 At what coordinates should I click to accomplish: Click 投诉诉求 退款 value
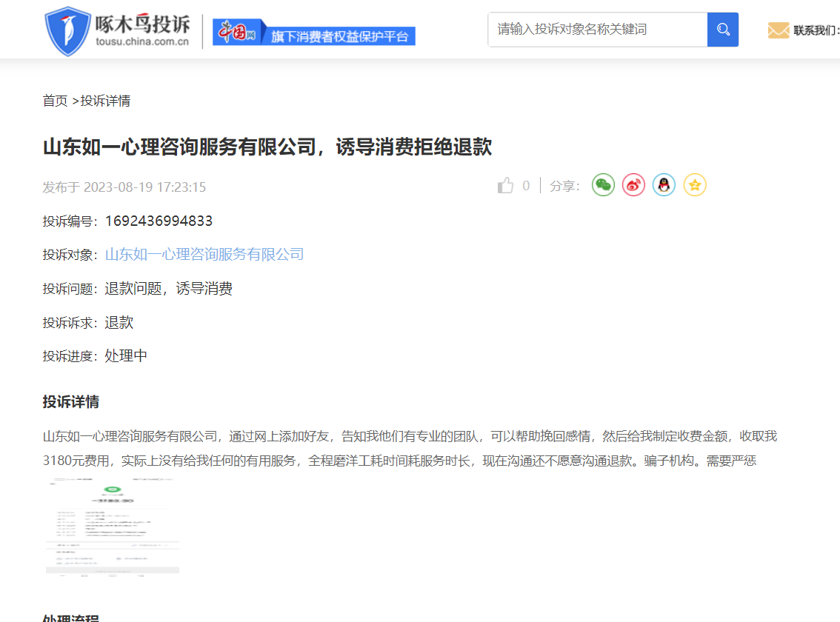[x=119, y=323]
